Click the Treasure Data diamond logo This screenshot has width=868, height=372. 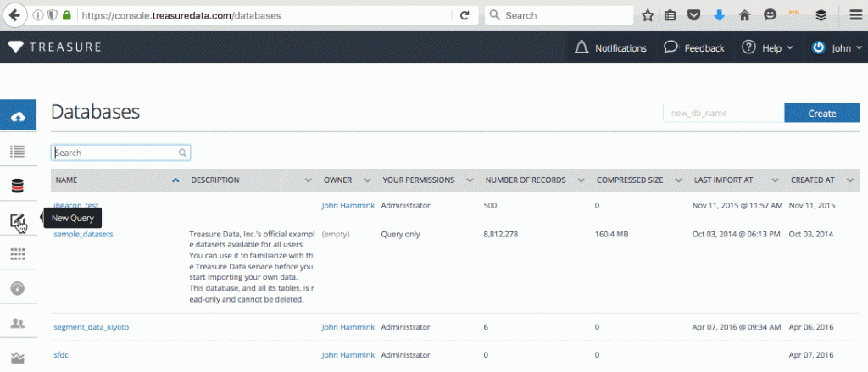click(x=16, y=47)
